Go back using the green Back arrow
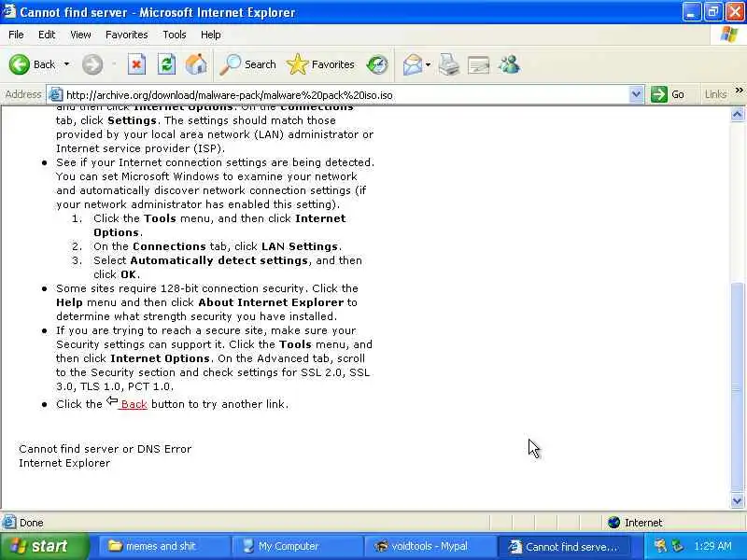747x560 pixels. click(20, 64)
